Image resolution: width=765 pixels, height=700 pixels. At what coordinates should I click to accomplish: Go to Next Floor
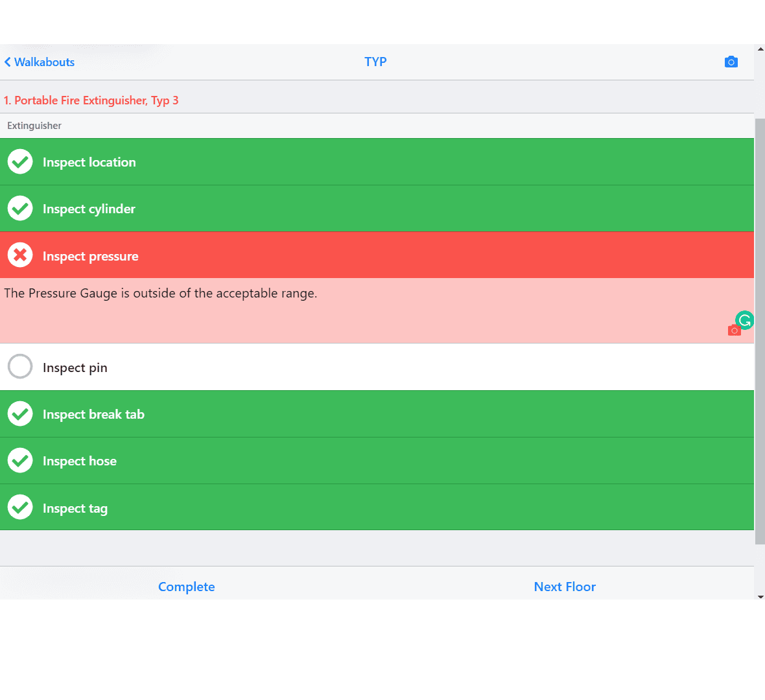[x=564, y=587]
